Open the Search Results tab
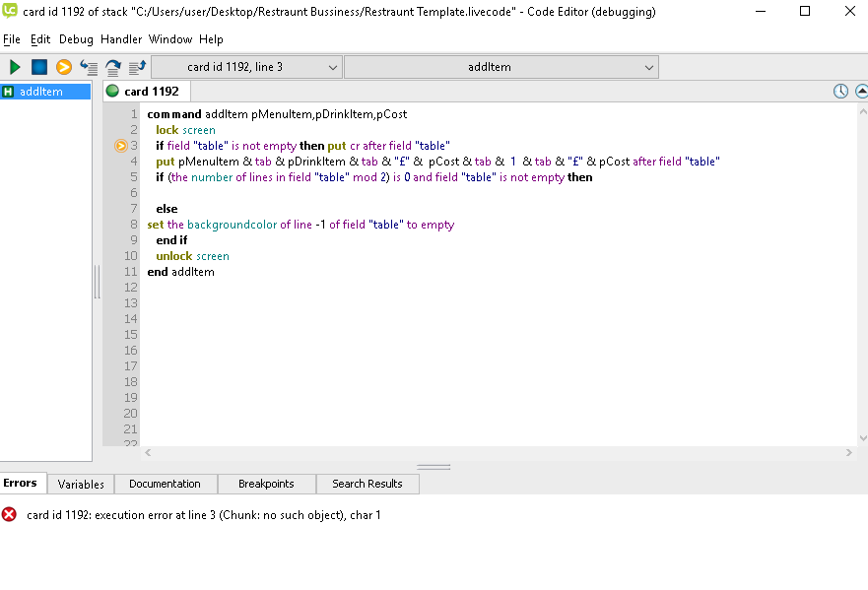868x590 pixels. (x=367, y=484)
